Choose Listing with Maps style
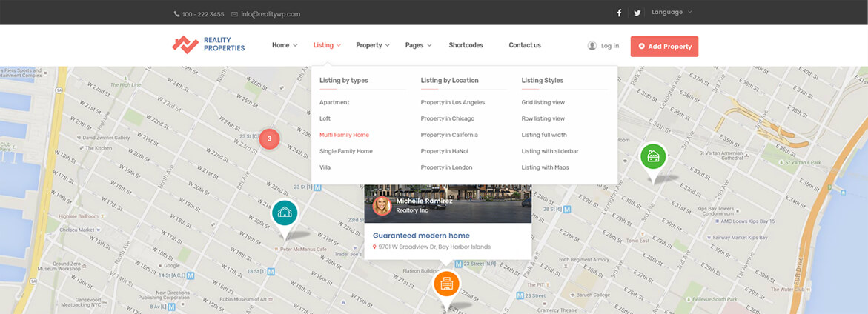 545,167
